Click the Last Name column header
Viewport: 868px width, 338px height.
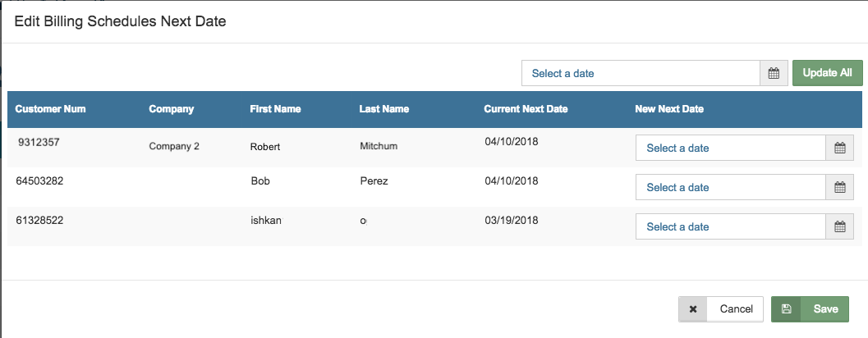[x=384, y=109]
